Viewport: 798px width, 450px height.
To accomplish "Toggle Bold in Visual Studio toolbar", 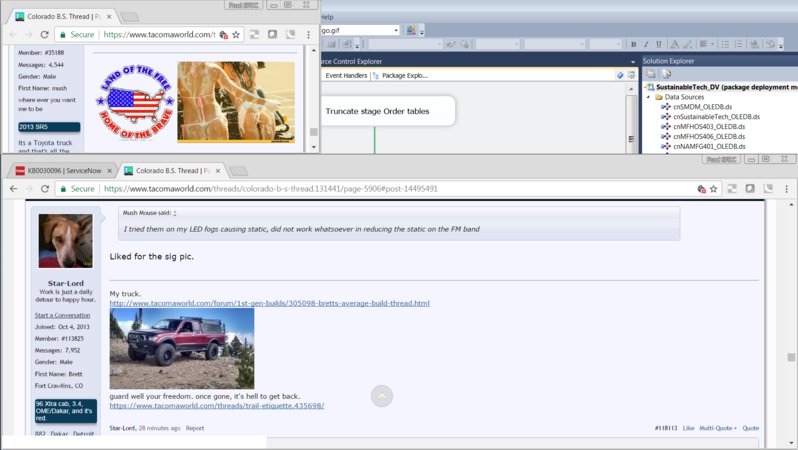I will 634,44.
